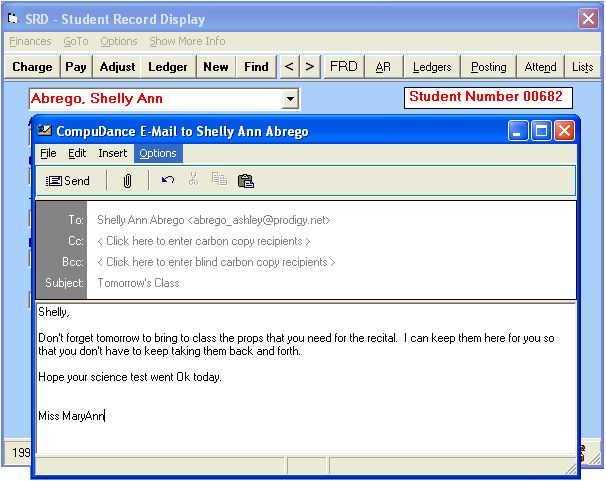The width and height of the screenshot is (606, 481).
Task: Open the Show More Info menu
Action: point(187,41)
